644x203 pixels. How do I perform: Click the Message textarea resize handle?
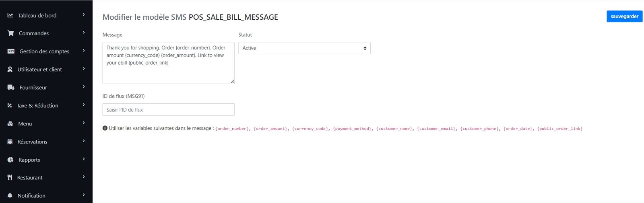click(x=232, y=82)
